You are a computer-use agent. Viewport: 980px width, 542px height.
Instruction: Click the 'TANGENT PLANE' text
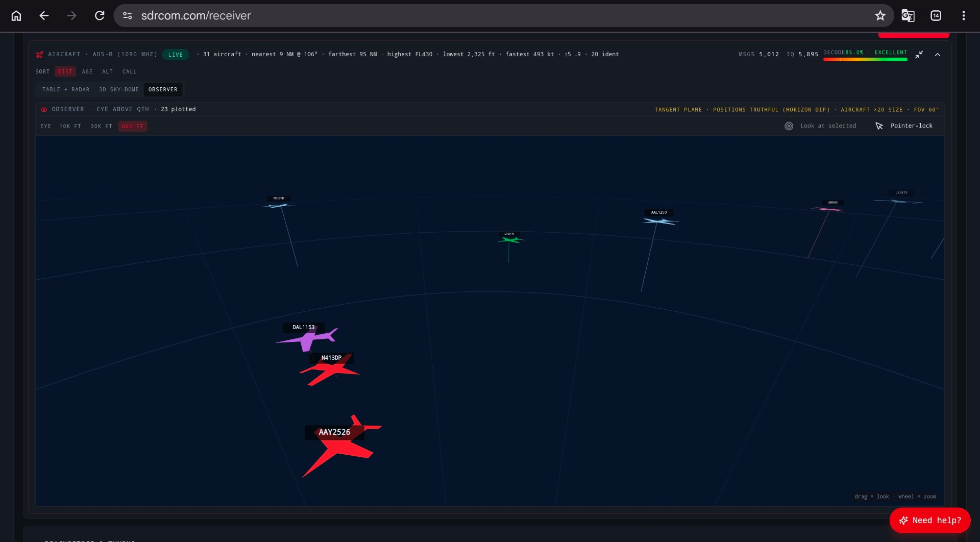(678, 110)
